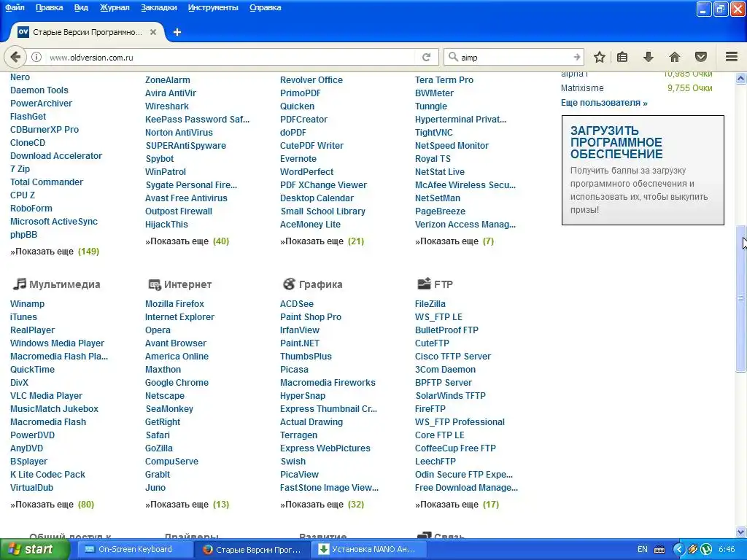Screen dimensions: 747x560
Task: Open a new tab with plus icon
Action: pyautogui.click(x=177, y=32)
